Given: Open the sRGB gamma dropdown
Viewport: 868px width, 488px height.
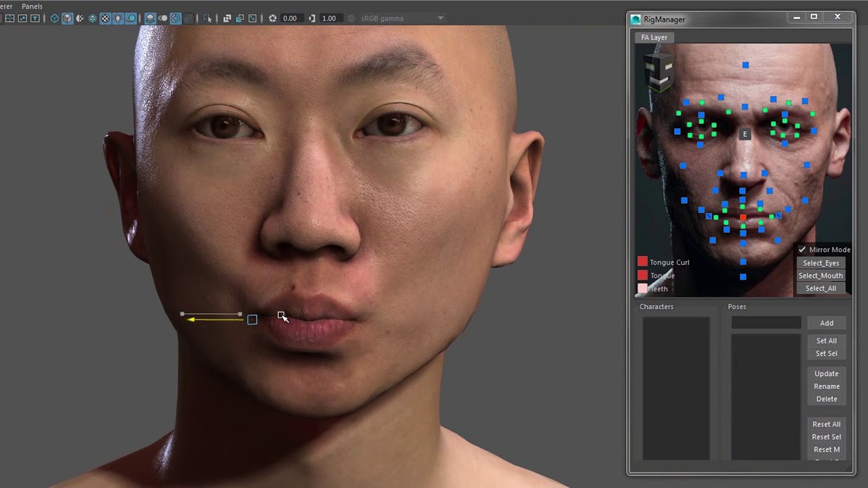Looking at the screenshot, I should pyautogui.click(x=402, y=18).
